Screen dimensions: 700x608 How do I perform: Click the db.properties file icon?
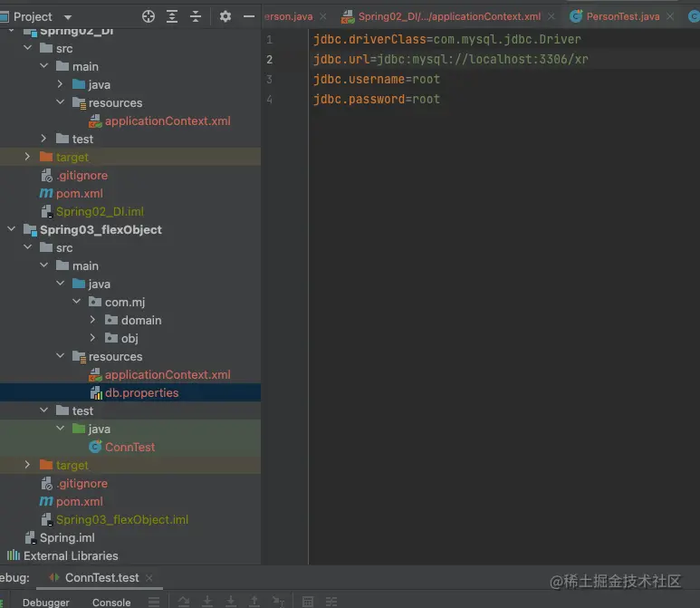coord(96,392)
